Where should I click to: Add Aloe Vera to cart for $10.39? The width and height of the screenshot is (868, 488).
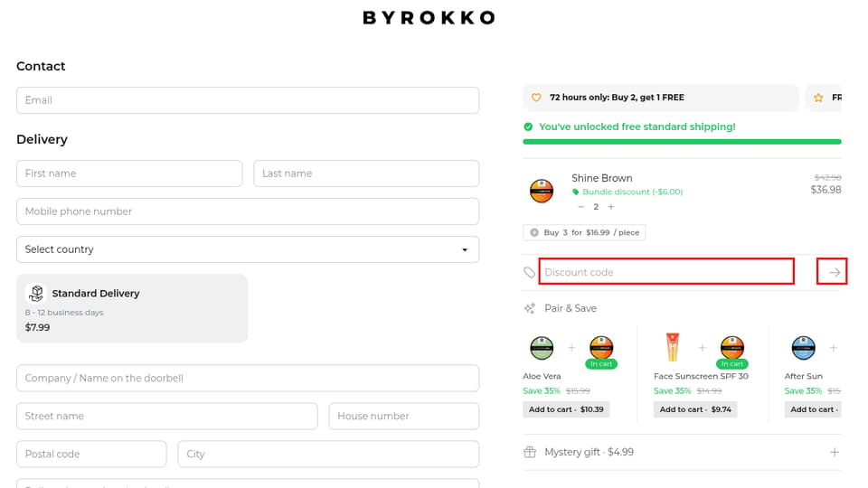coord(566,409)
